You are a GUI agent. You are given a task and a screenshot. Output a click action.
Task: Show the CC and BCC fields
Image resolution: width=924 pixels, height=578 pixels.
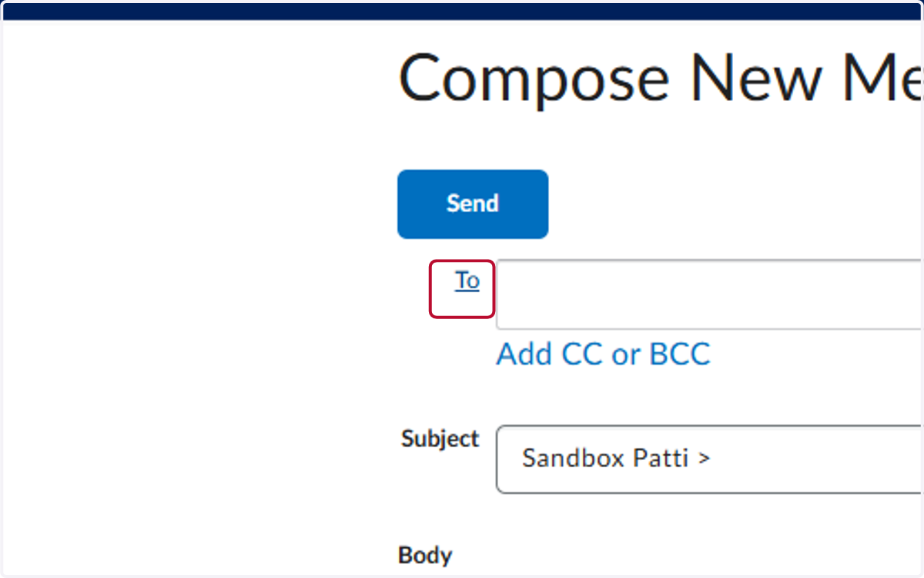click(603, 355)
